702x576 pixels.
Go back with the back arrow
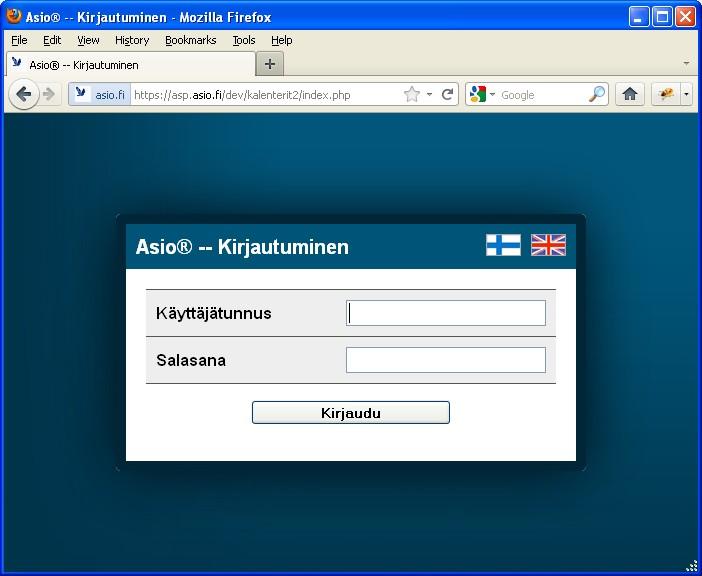[x=23, y=94]
